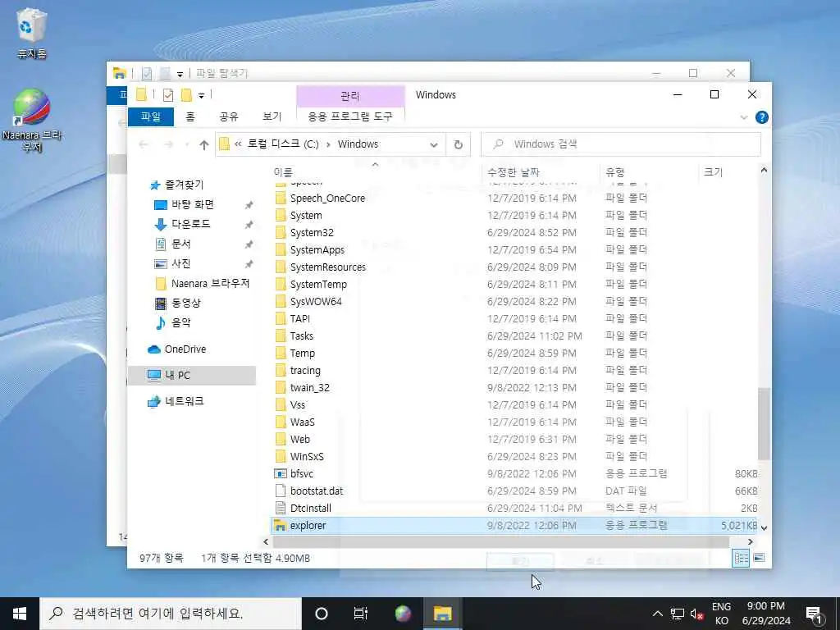Image resolution: width=840 pixels, height=630 pixels.
Task: Select the SysWOW64 folder icon
Action: [x=281, y=302]
